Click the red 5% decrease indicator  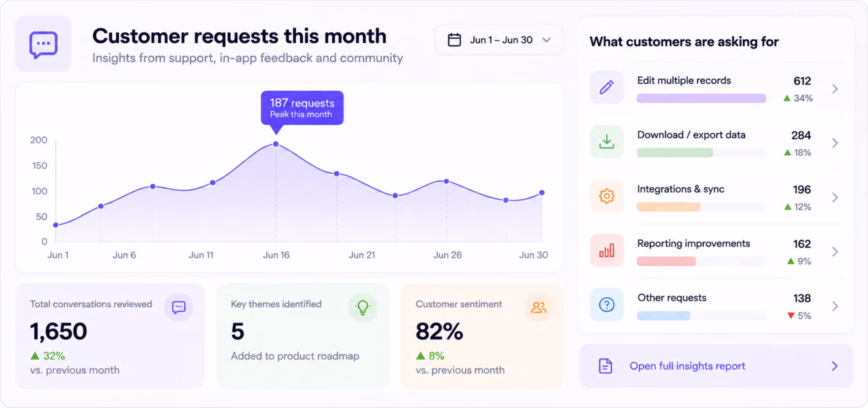799,316
